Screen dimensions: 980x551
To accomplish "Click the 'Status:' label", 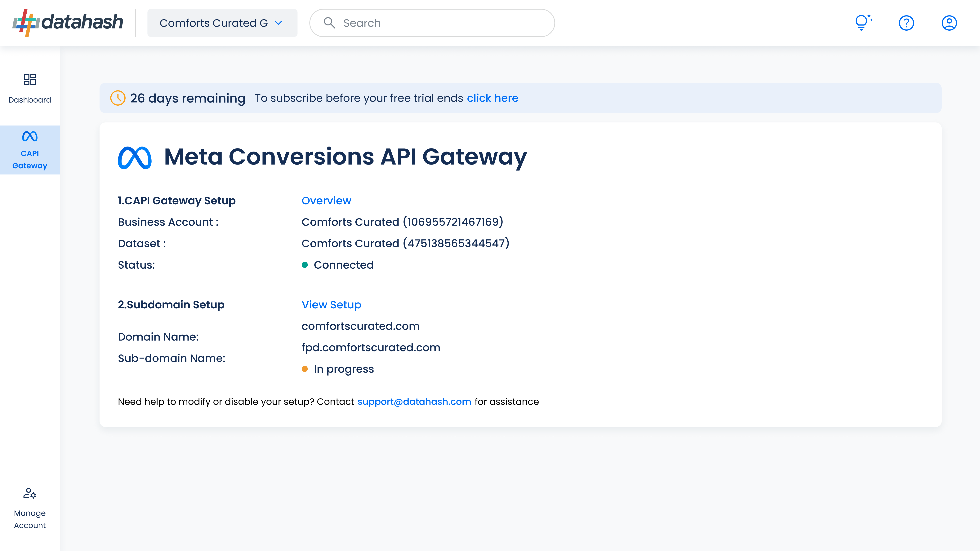I will point(136,265).
